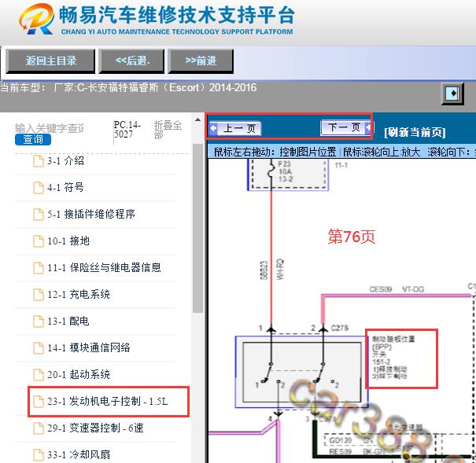Screen dimensions: 476x463
Task: Click the document icon beside 4-1 符号
Action: pyautogui.click(x=39, y=188)
